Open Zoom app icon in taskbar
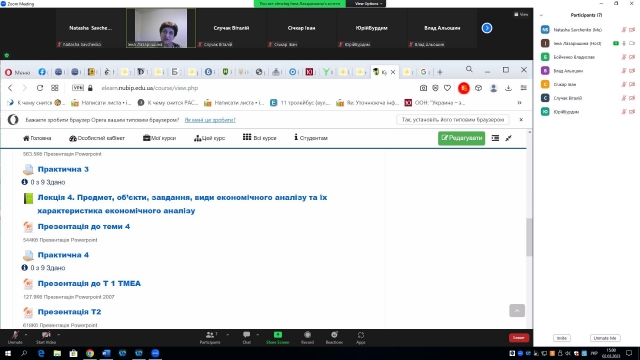640x360 pixels. pyautogui.click(x=155, y=353)
